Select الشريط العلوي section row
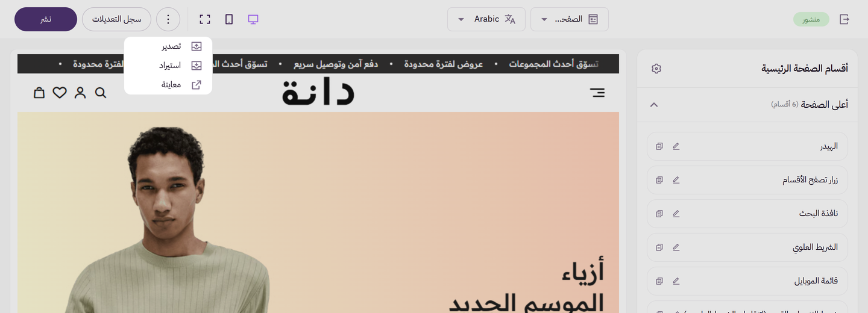Image resolution: width=868 pixels, height=313 pixels. click(x=747, y=247)
